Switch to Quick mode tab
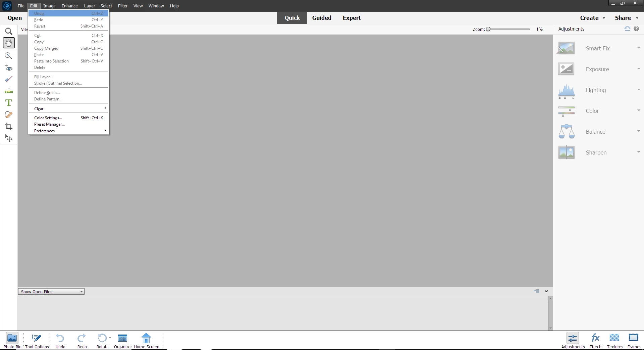644x350 pixels. [292, 18]
